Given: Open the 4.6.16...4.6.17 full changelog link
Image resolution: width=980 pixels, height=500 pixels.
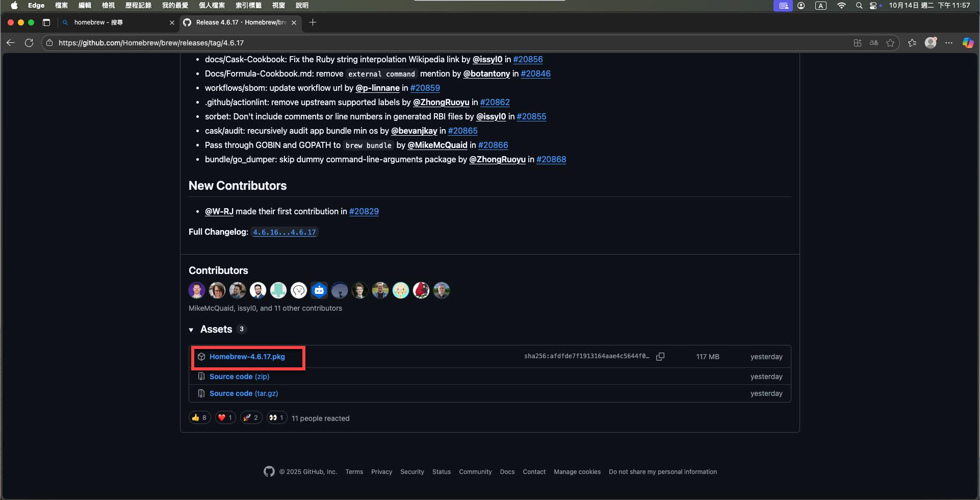Looking at the screenshot, I should [x=285, y=232].
